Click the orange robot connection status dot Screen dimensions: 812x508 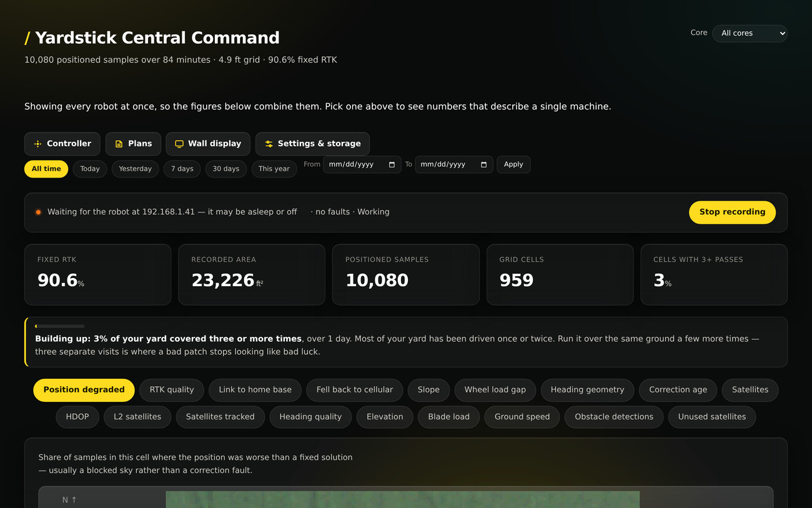(38, 212)
